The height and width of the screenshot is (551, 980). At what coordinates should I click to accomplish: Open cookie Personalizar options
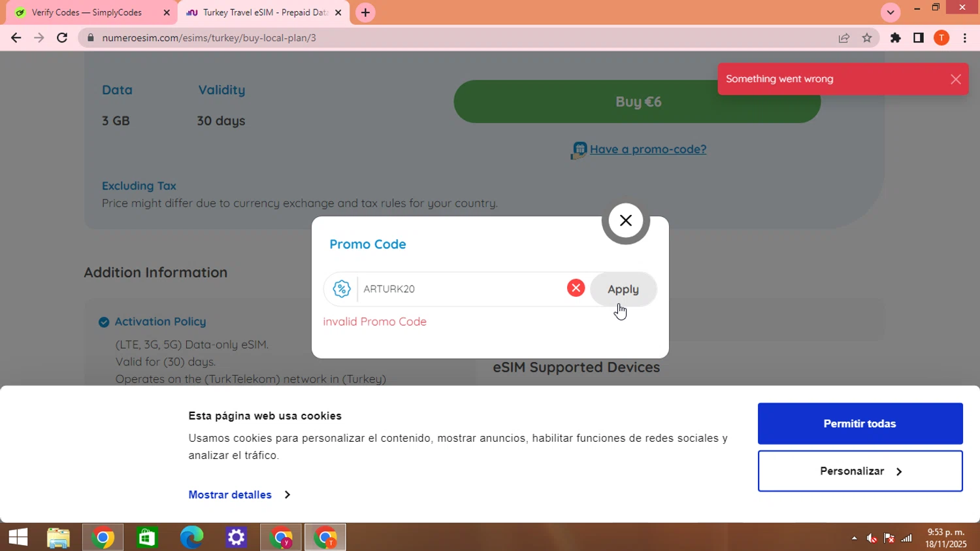860,471
